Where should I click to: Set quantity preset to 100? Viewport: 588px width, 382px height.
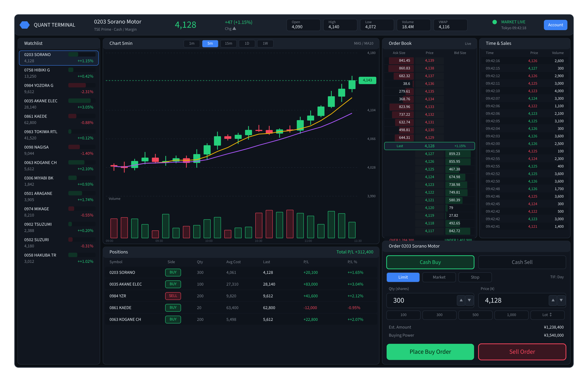pos(403,315)
